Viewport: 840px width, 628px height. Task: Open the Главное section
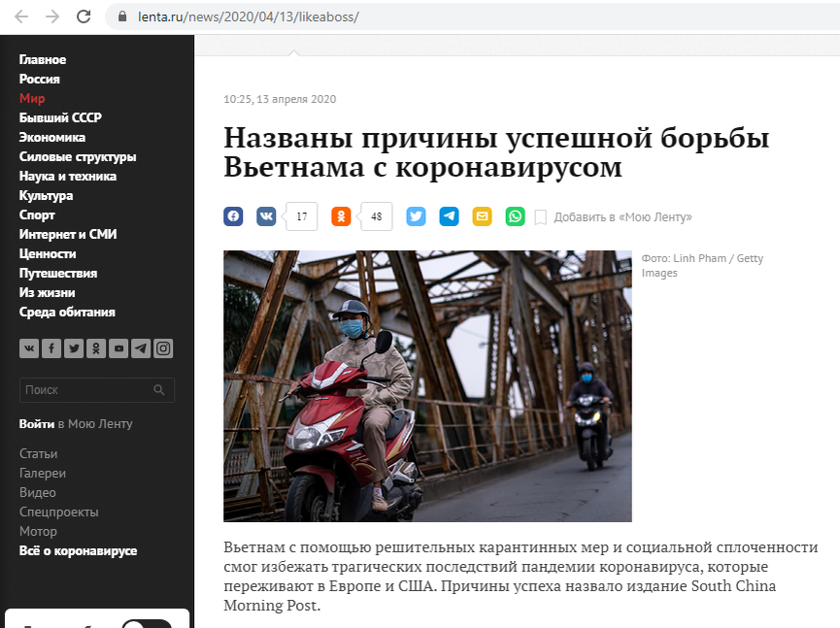[43, 59]
